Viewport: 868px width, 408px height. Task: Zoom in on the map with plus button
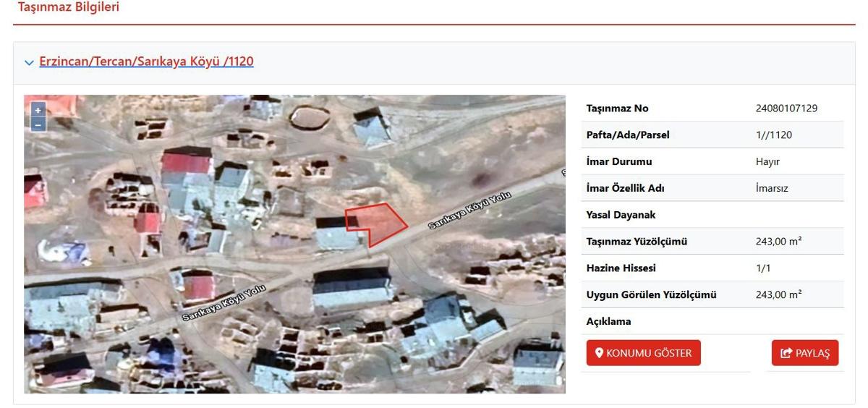[38, 110]
